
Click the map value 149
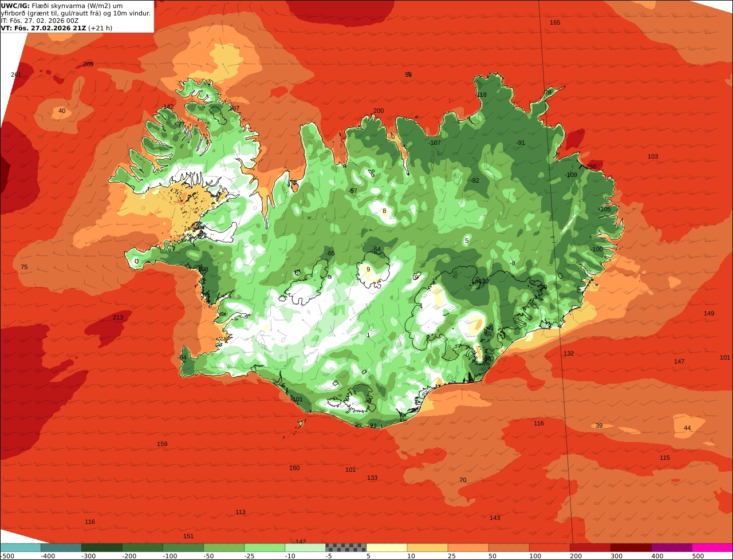[709, 314]
